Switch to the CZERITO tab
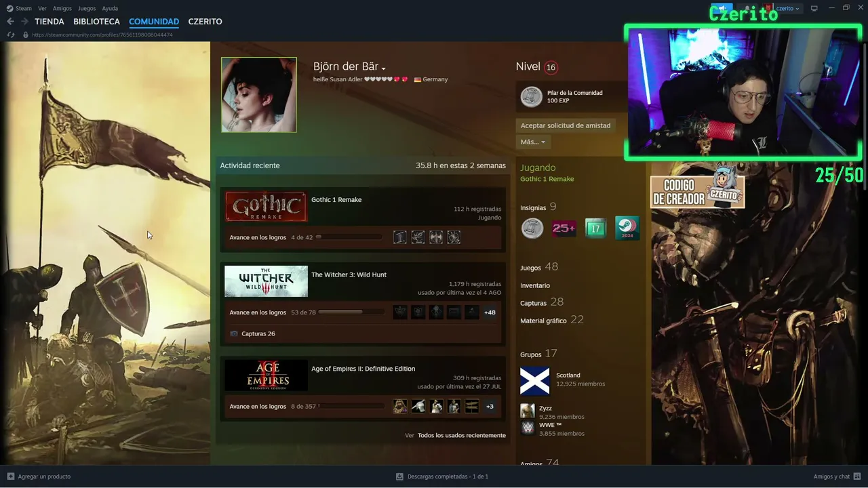868x488 pixels. (205, 22)
